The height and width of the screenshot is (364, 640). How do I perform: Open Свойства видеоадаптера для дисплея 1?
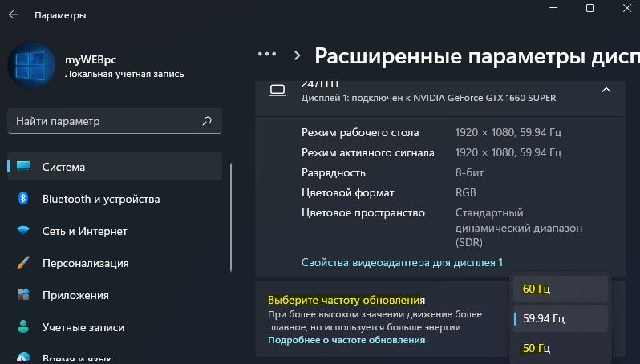click(402, 262)
